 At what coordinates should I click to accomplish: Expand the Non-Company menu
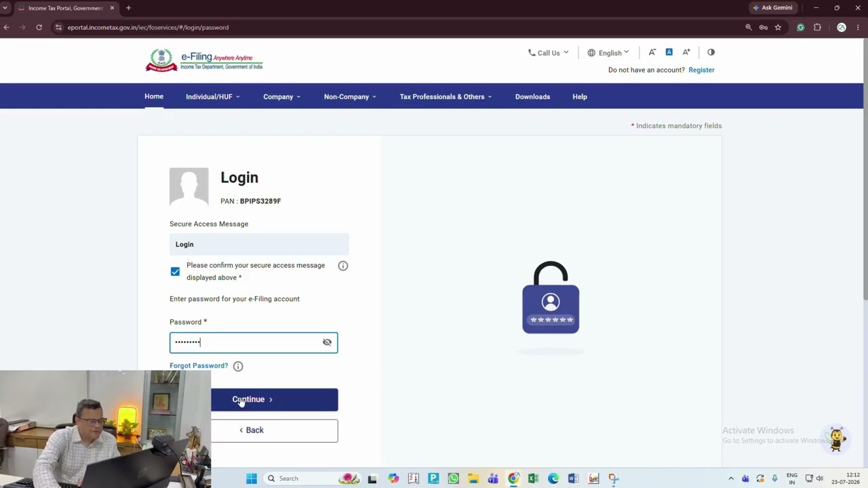(x=350, y=97)
